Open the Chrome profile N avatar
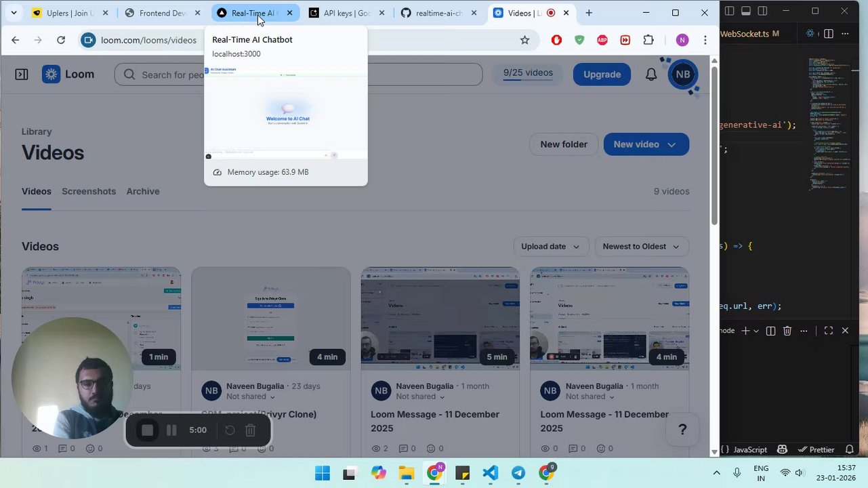Viewport: 868px width, 488px height. pos(682,40)
